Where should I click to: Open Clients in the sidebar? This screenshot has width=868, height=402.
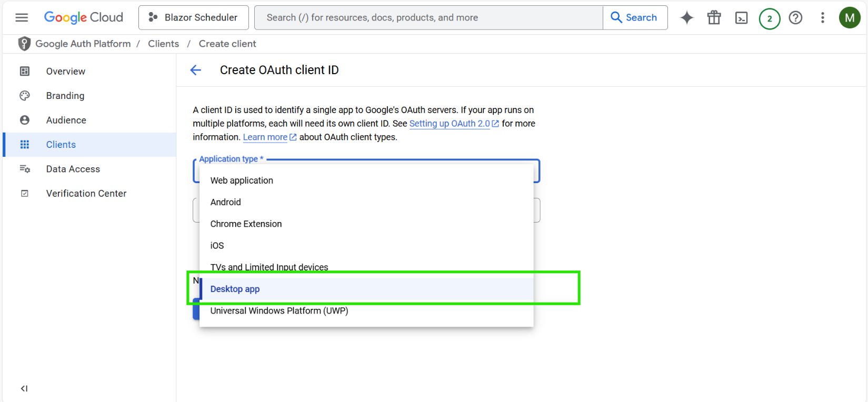(x=89, y=145)
